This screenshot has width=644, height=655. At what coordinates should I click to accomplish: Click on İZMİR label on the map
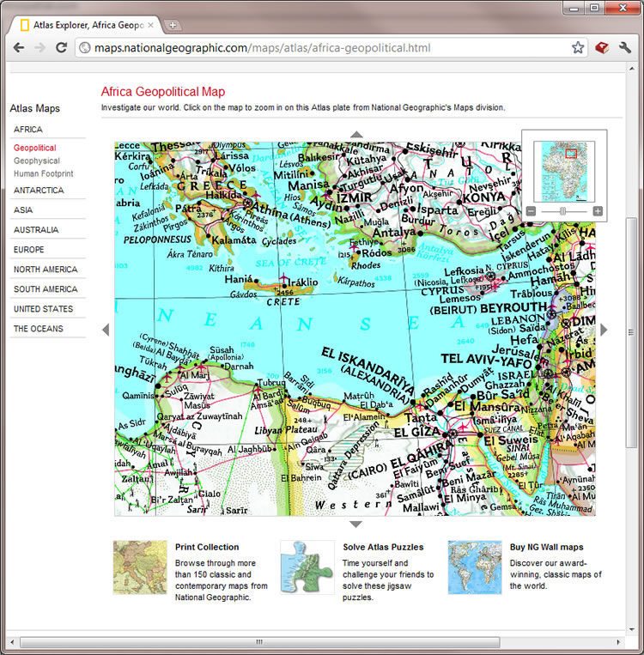[355, 197]
